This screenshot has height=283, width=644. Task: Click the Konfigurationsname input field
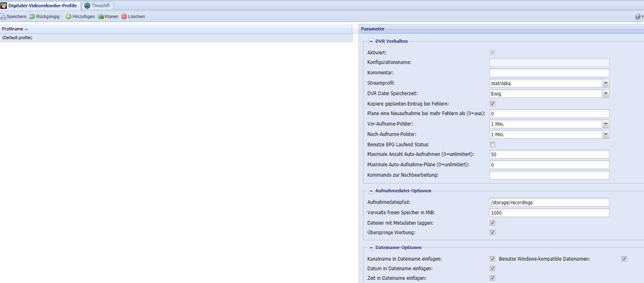point(549,62)
